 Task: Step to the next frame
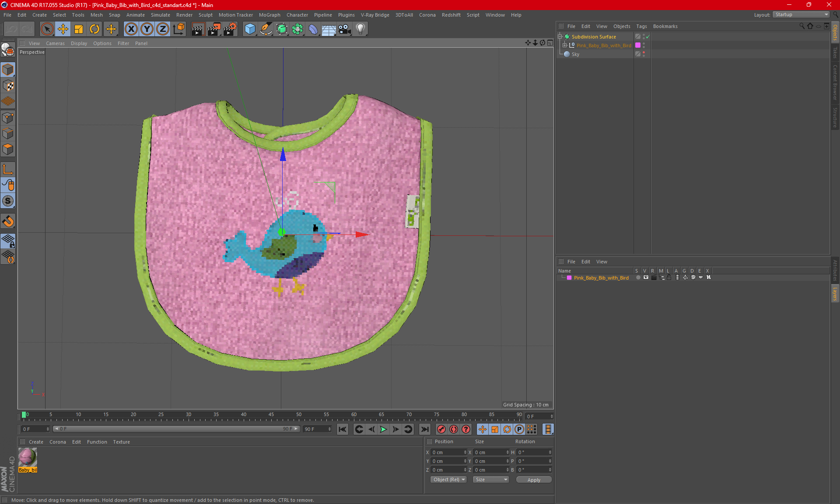(395, 429)
